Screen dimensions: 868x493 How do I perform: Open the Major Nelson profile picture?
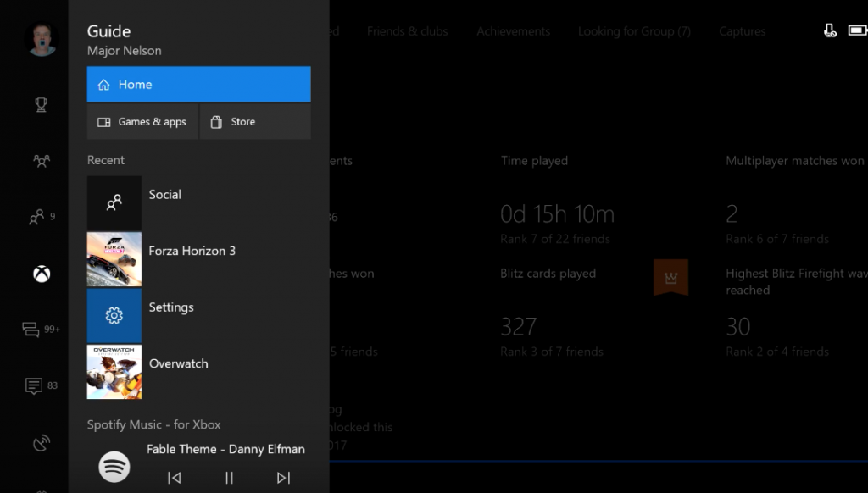pos(42,39)
